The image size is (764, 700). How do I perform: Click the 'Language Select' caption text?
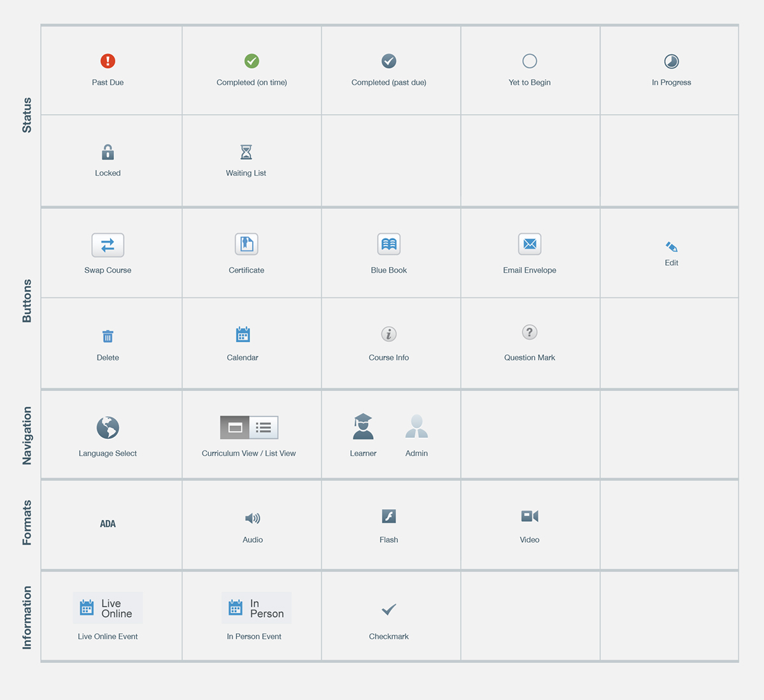tap(108, 454)
